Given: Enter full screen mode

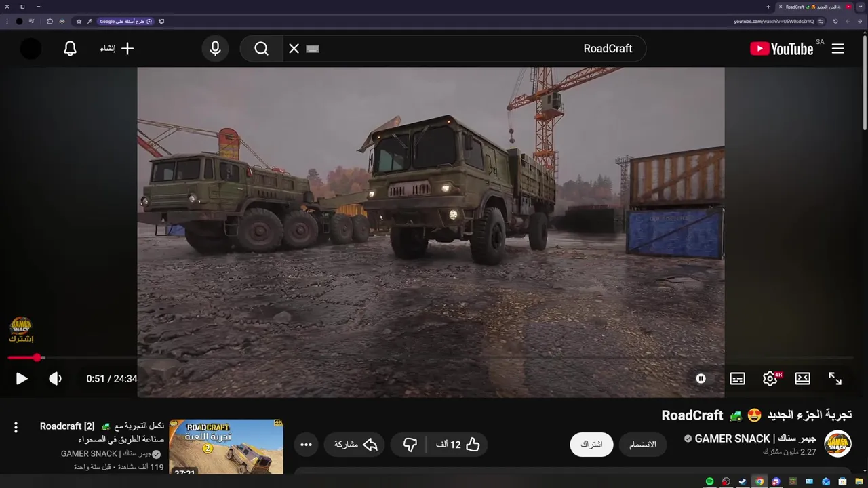Looking at the screenshot, I should (x=835, y=379).
